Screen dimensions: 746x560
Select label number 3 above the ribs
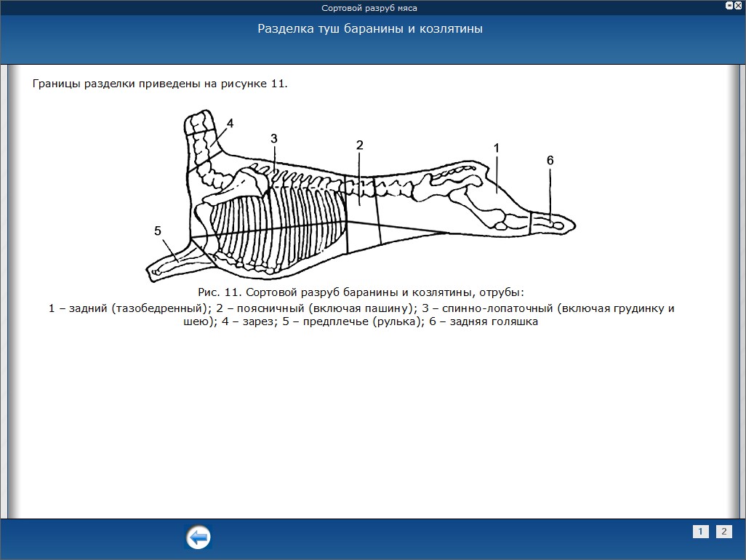[x=274, y=138]
